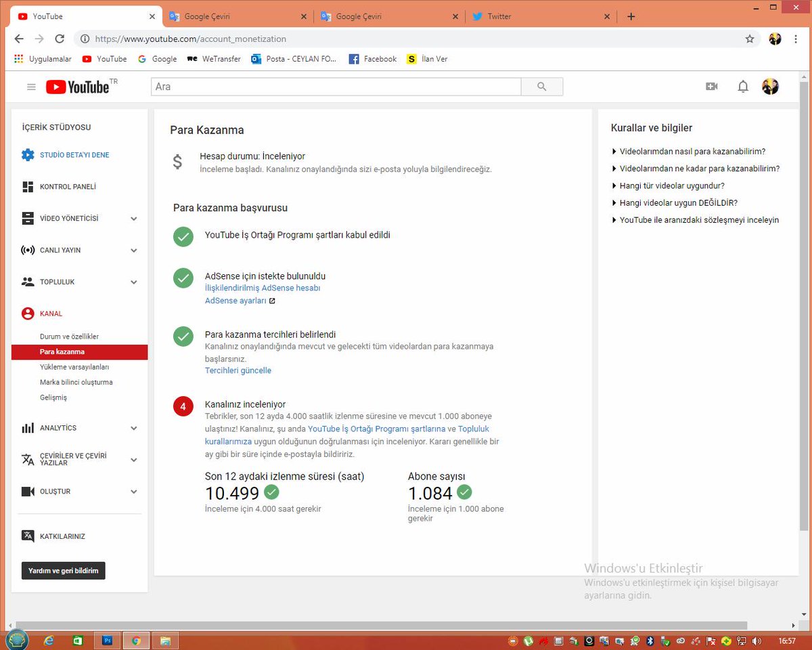
Task: Open the Posta - CEYLAN bookmark
Action: [294, 59]
